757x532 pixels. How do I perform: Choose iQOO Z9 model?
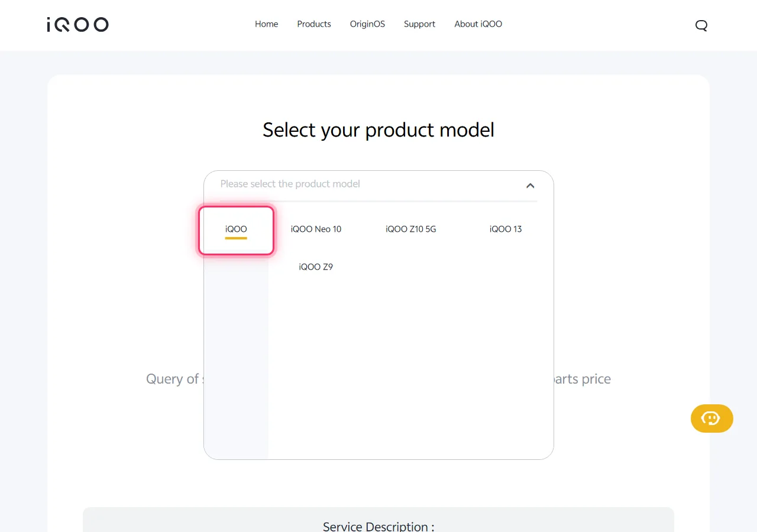point(316,267)
